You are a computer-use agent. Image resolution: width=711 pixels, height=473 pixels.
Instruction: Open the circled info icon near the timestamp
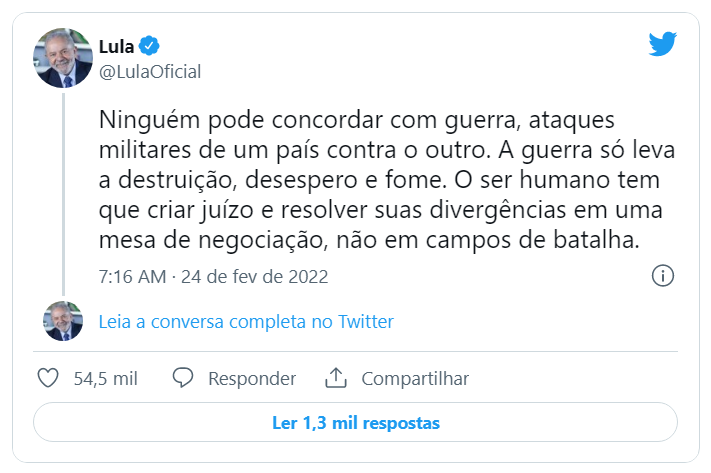point(663,276)
